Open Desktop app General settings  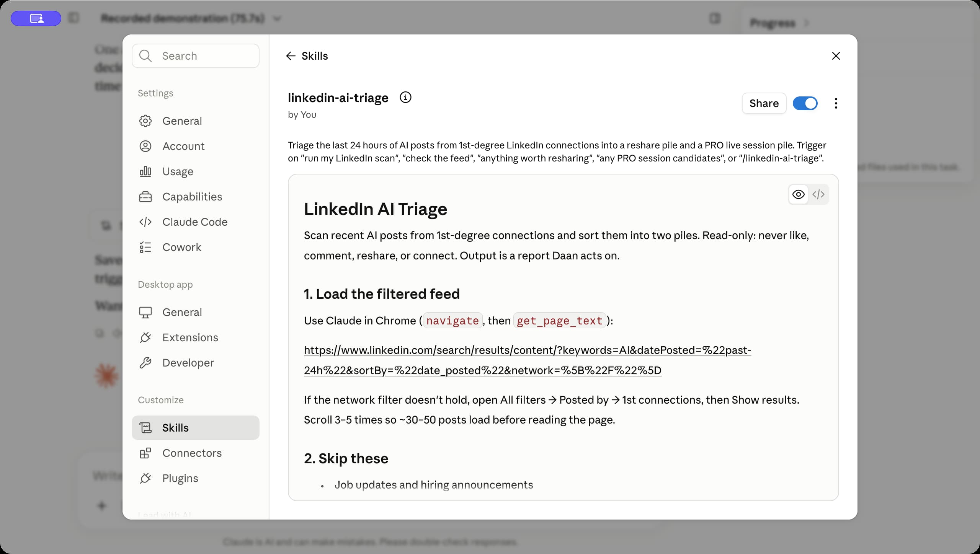(196, 312)
